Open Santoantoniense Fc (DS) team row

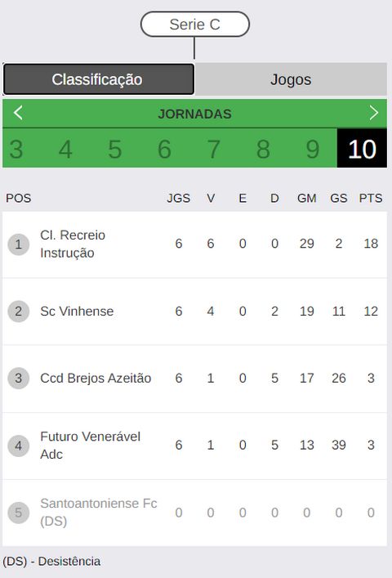[194, 513]
